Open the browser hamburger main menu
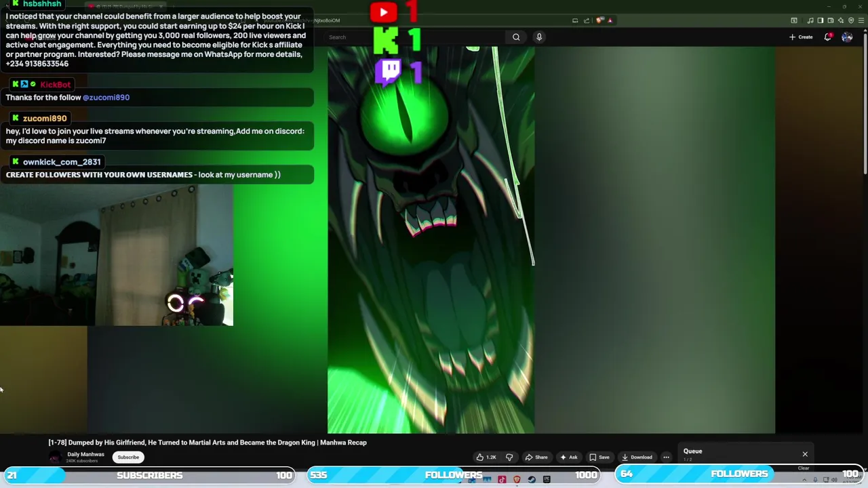 click(x=861, y=20)
